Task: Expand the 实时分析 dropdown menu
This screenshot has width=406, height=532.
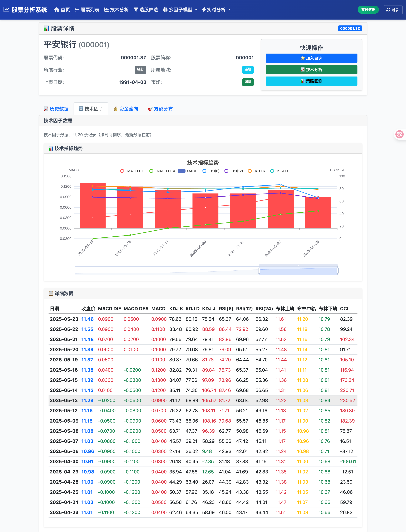Action: [x=216, y=10]
